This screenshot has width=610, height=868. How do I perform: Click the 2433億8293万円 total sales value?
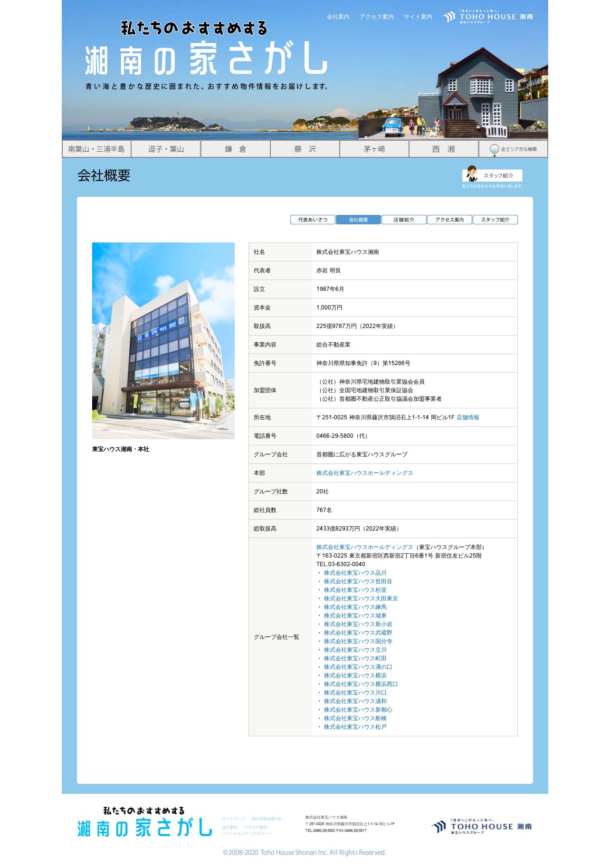pos(359,529)
